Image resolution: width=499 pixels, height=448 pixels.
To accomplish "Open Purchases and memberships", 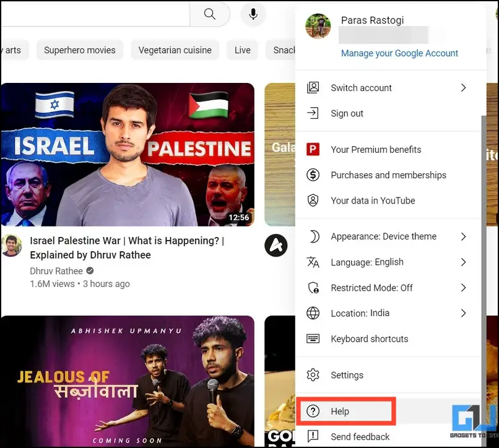I will (x=388, y=175).
